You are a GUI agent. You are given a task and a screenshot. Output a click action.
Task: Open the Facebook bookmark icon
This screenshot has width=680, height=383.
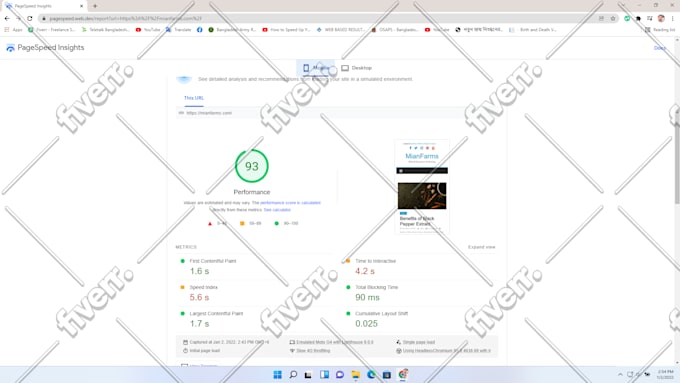pos(199,30)
